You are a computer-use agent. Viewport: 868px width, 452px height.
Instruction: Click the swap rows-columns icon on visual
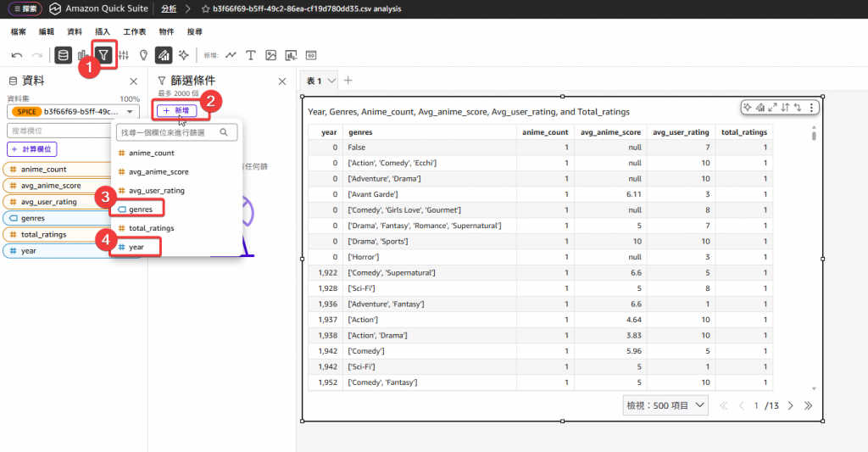click(798, 108)
